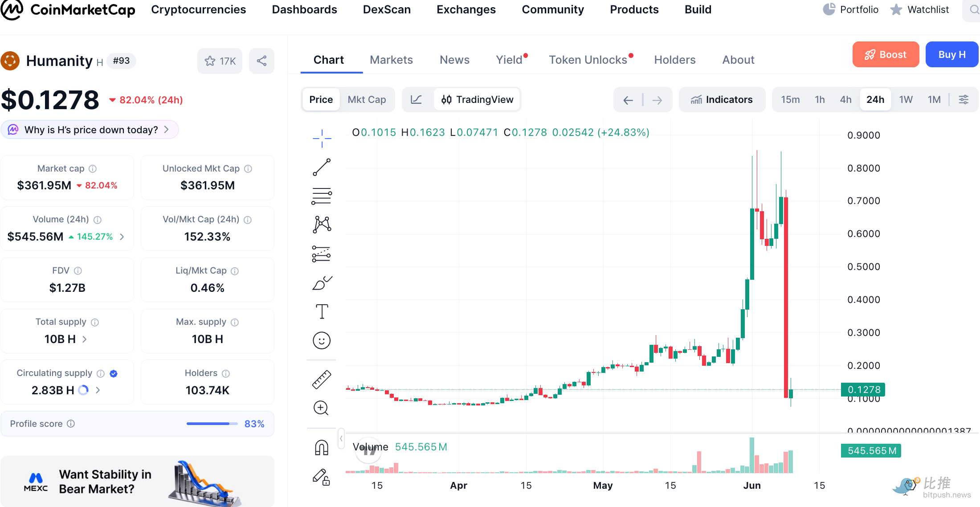This screenshot has width=980, height=507.
Task: Select the Fibonacci retracement tool
Action: click(x=322, y=196)
